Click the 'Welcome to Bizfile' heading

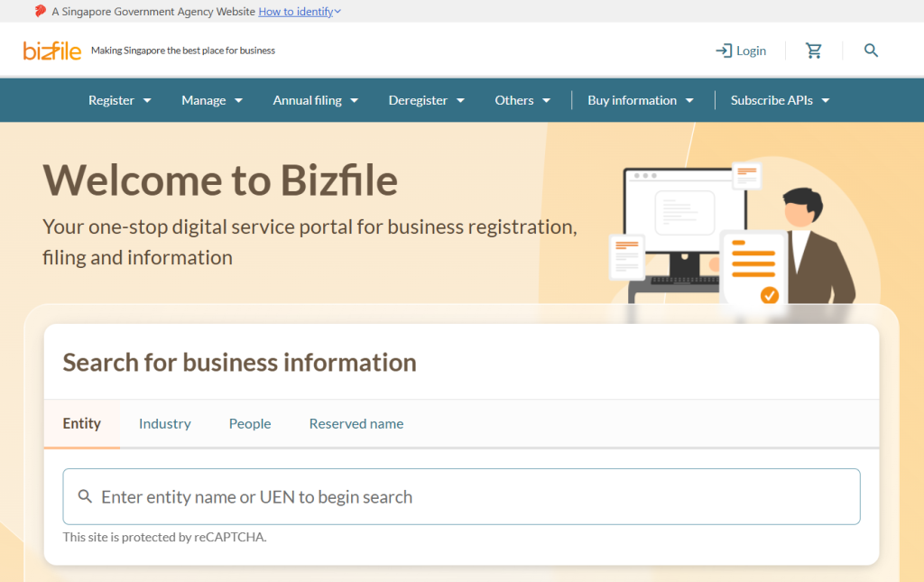click(x=220, y=180)
